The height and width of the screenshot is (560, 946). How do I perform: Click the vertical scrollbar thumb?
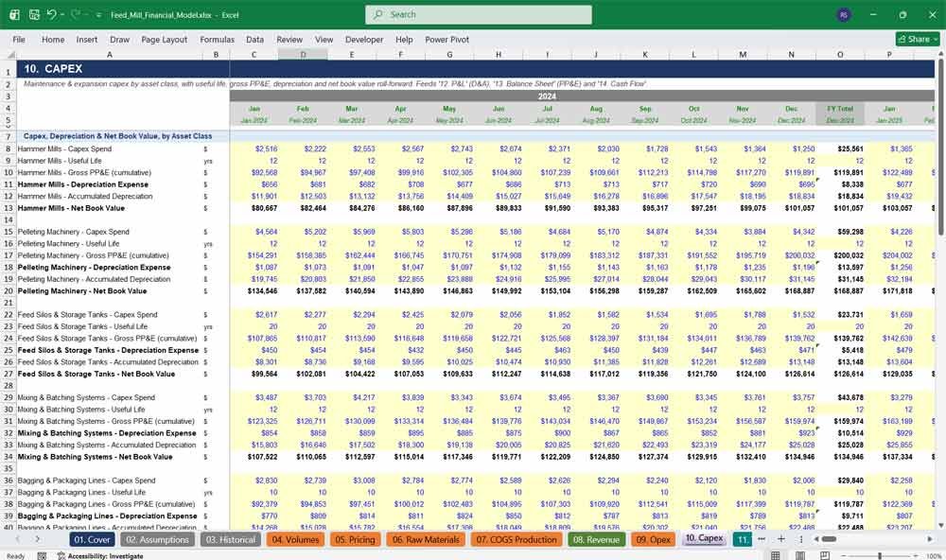940,148
